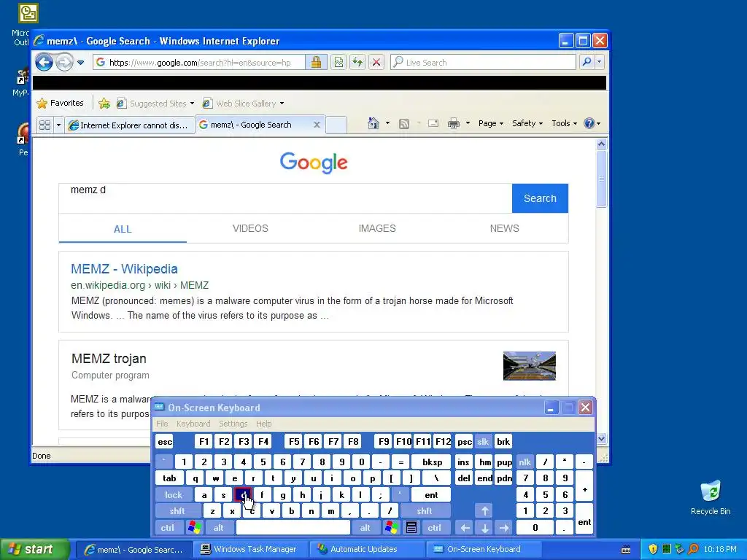
Task: Open the security lock icon report
Action: pos(316,62)
